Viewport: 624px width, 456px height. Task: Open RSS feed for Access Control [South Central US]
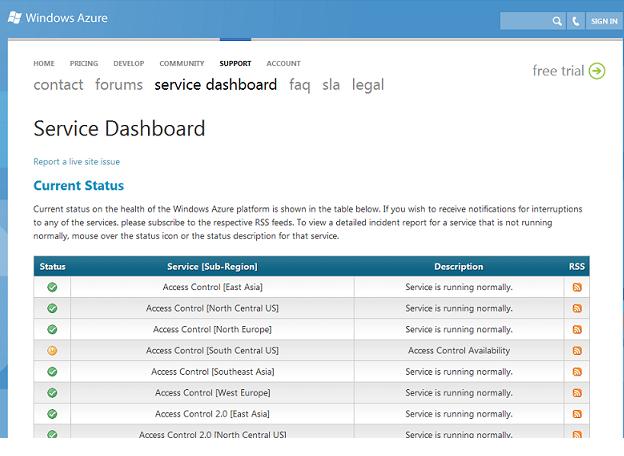click(577, 351)
